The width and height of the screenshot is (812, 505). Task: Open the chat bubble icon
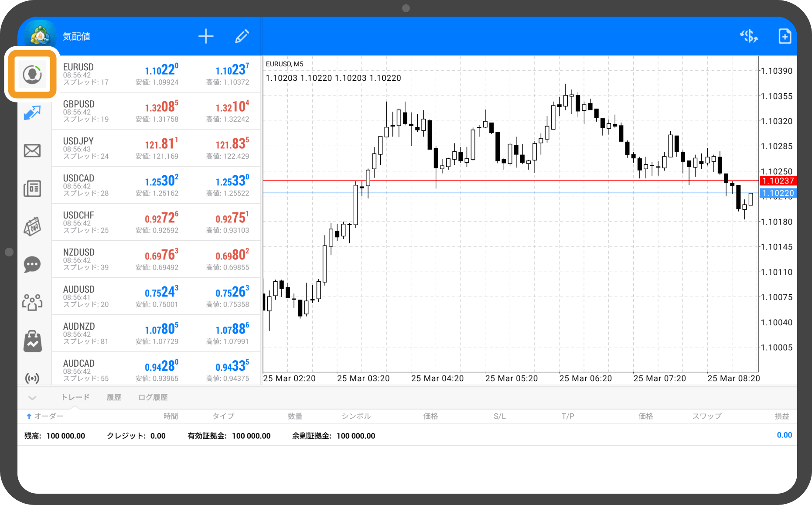[x=32, y=265]
